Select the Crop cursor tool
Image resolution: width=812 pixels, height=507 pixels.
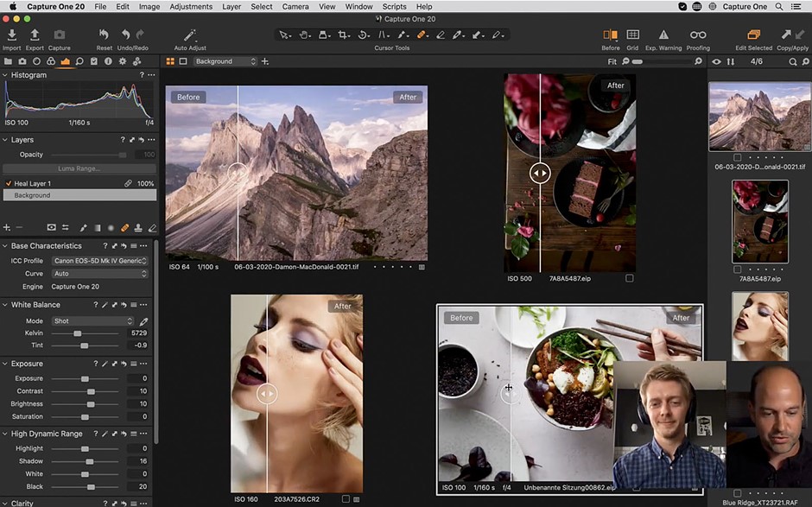[344, 35]
